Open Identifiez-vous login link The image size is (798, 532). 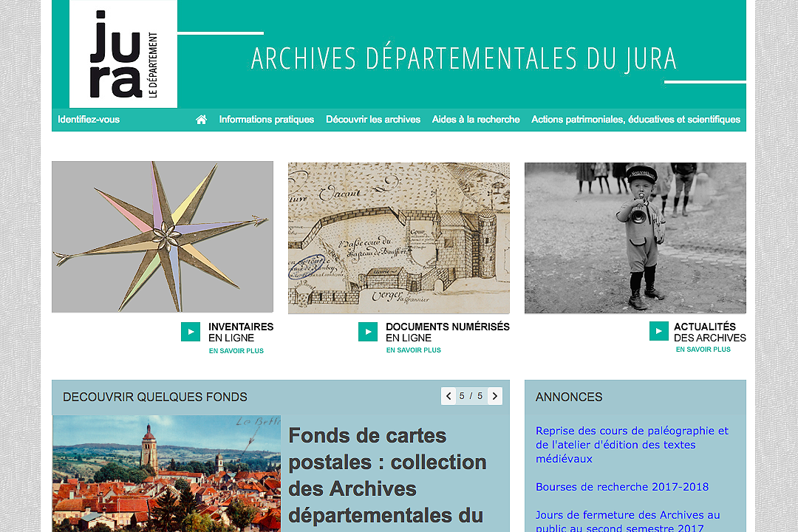tap(89, 120)
